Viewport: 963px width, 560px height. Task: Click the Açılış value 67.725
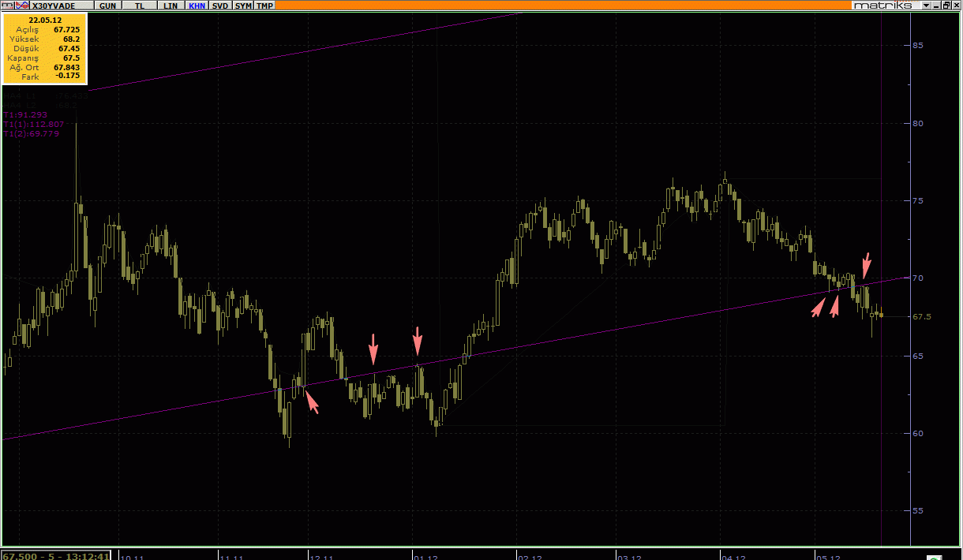pyautogui.click(x=66, y=29)
